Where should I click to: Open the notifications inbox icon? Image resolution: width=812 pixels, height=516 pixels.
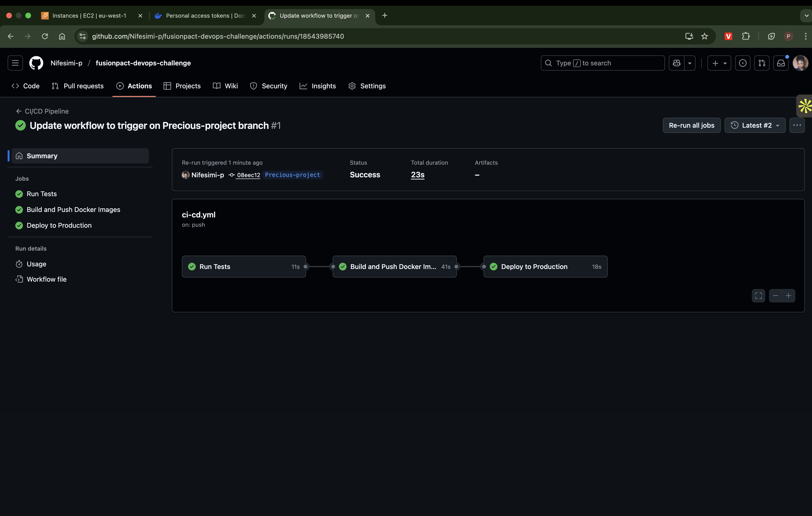tap(781, 63)
